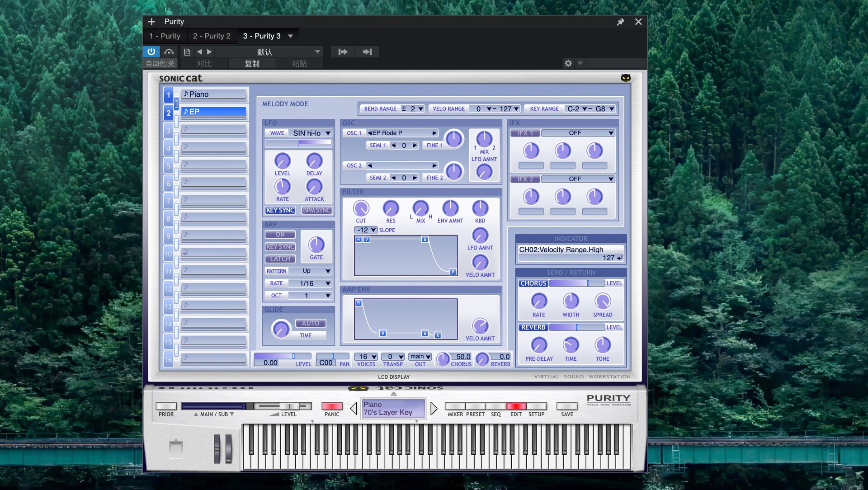Viewport: 868px width, 490px height.
Task: Go to previous preset arrow
Action: point(199,52)
